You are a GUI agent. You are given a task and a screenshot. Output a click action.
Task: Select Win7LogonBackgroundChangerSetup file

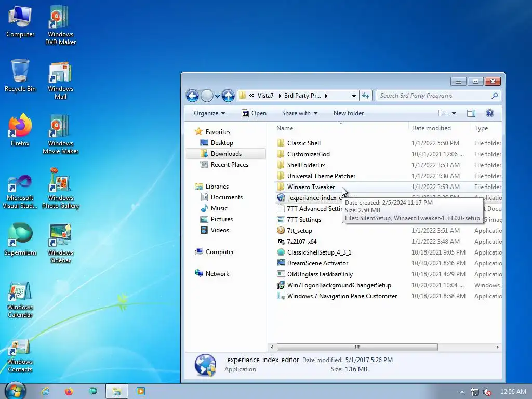coord(339,285)
